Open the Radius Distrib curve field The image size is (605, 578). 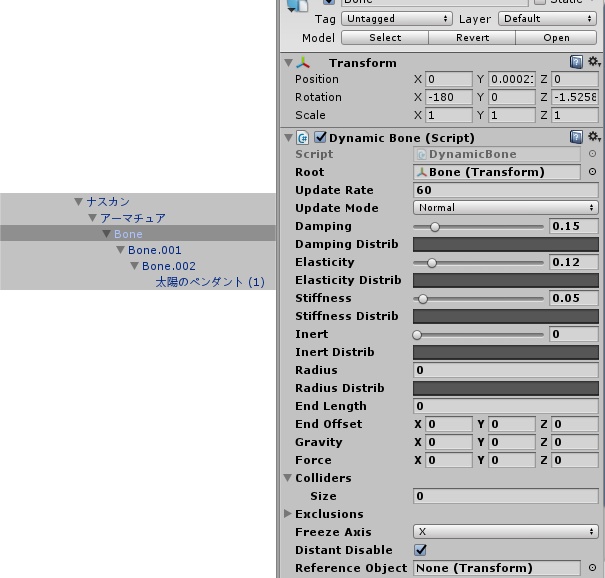coord(505,388)
